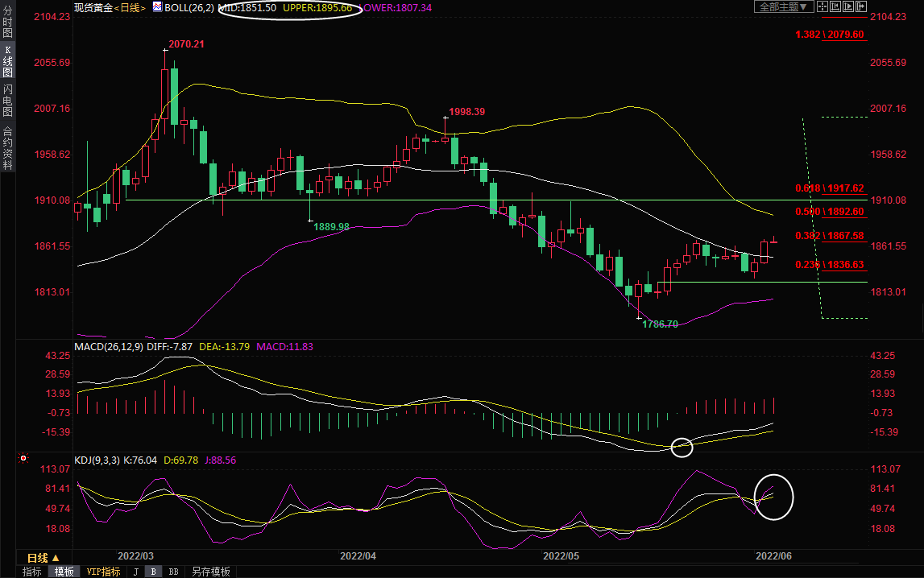Click the red sun icon beside KDJ
Image resolution: width=924 pixels, height=578 pixels.
pos(23,460)
